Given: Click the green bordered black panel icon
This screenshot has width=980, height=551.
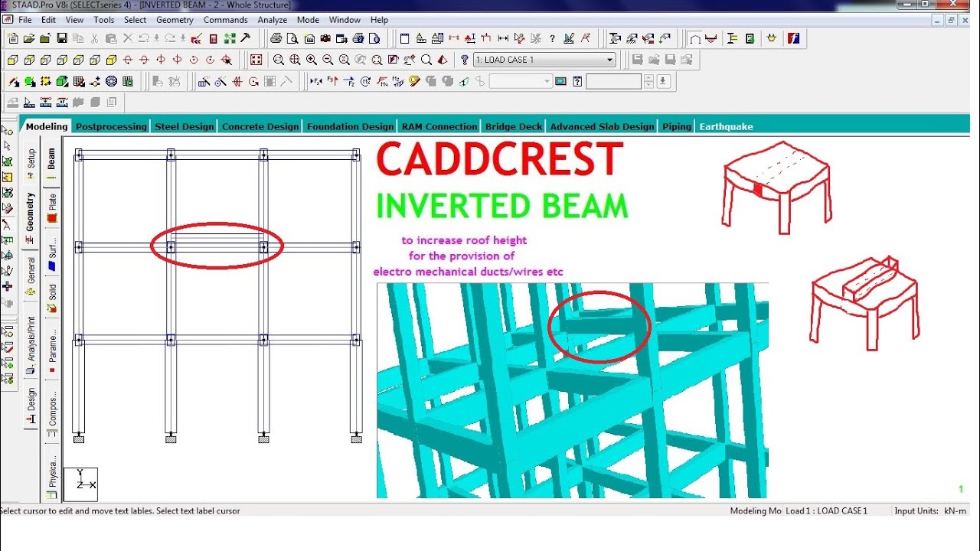Looking at the screenshot, I should 750,38.
